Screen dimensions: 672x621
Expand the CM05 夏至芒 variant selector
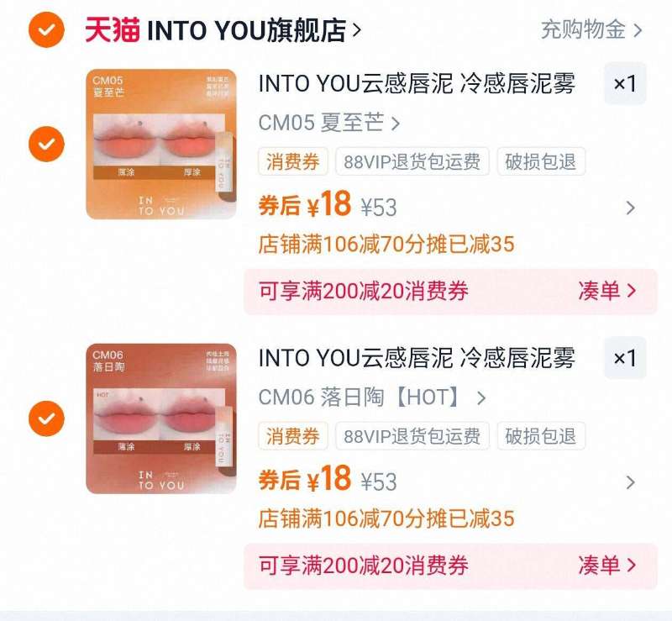[329, 123]
